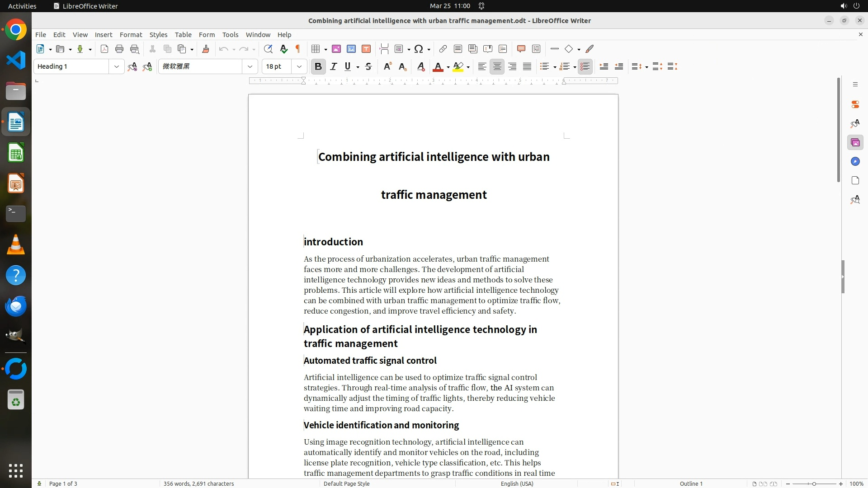Insert a special character with omega icon
868x488 pixels.
pyautogui.click(x=419, y=49)
